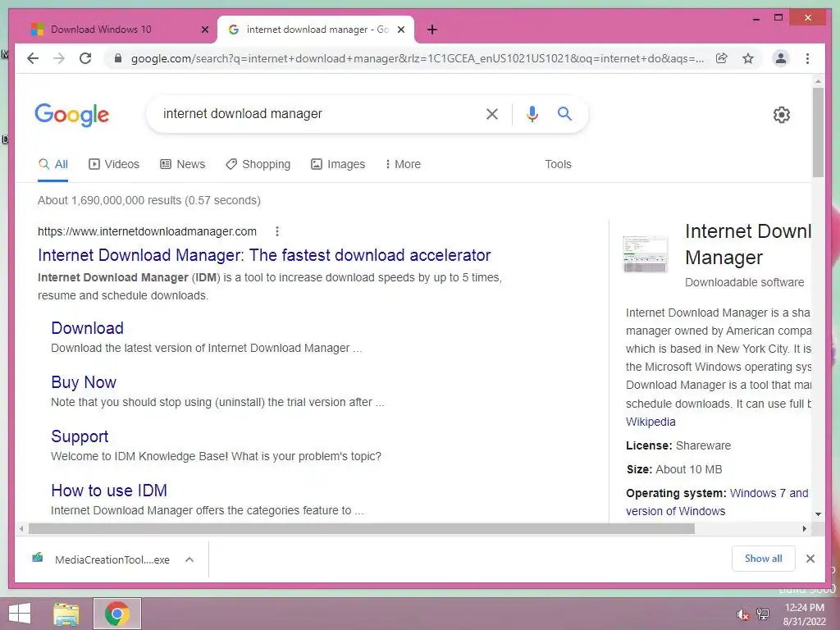Click the scroll left arrow

(x=21, y=529)
